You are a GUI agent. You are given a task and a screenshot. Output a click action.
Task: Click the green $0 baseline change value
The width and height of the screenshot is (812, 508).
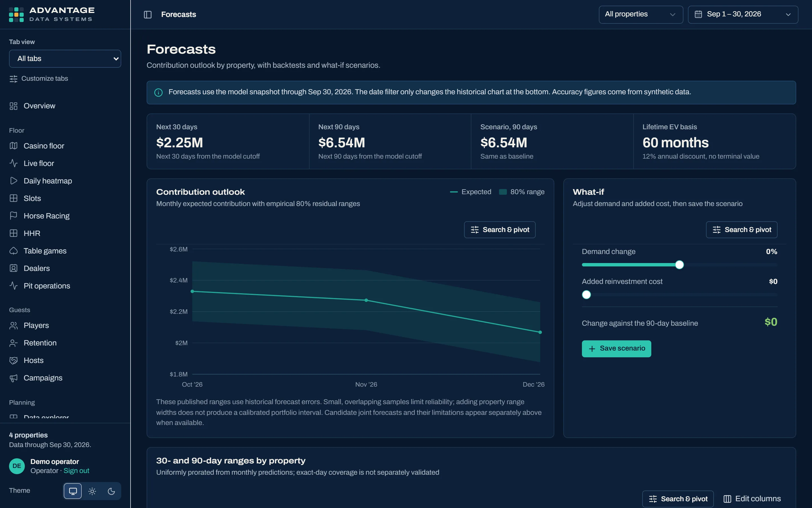click(x=771, y=322)
